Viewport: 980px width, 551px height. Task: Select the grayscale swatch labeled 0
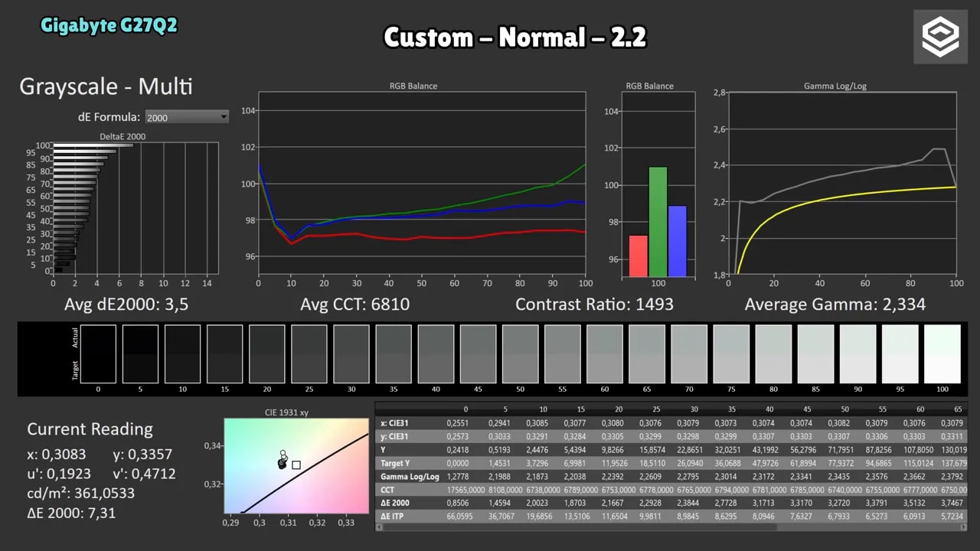pos(98,354)
